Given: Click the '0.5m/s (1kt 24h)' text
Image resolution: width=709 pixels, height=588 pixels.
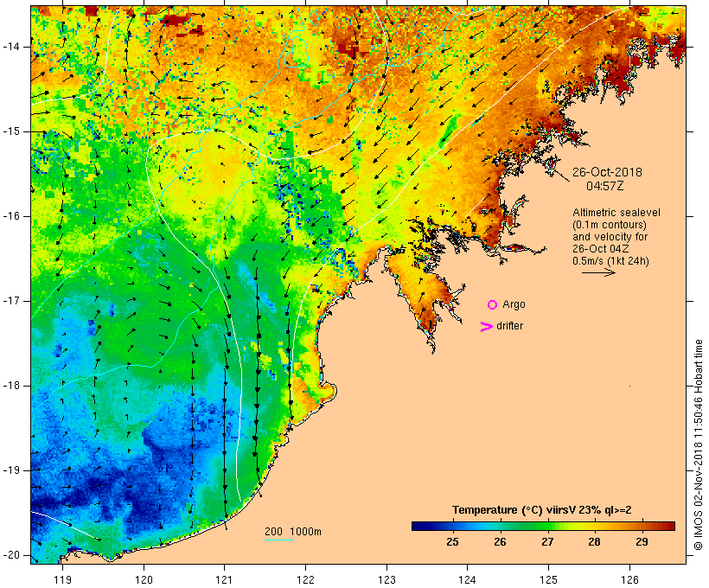Looking at the screenshot, I should (x=610, y=261).
